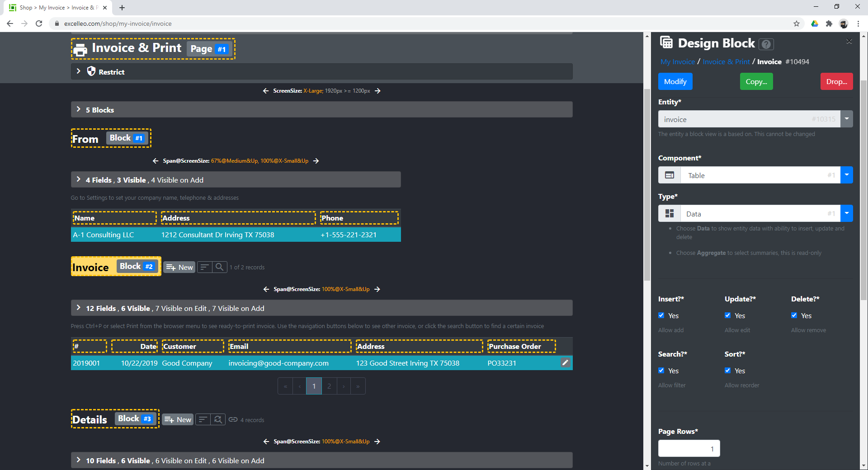Bookmark this page with the star icon
The height and width of the screenshot is (470, 868).
pos(797,23)
